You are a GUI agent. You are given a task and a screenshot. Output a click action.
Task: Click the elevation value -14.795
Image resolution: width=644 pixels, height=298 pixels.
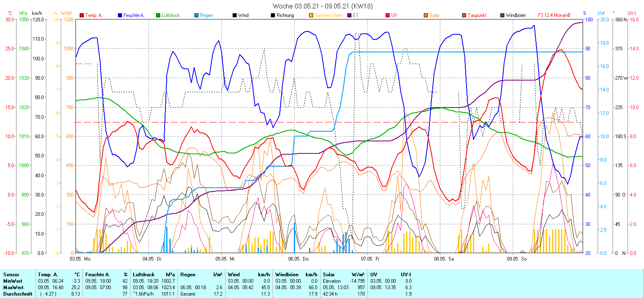pos(357,281)
